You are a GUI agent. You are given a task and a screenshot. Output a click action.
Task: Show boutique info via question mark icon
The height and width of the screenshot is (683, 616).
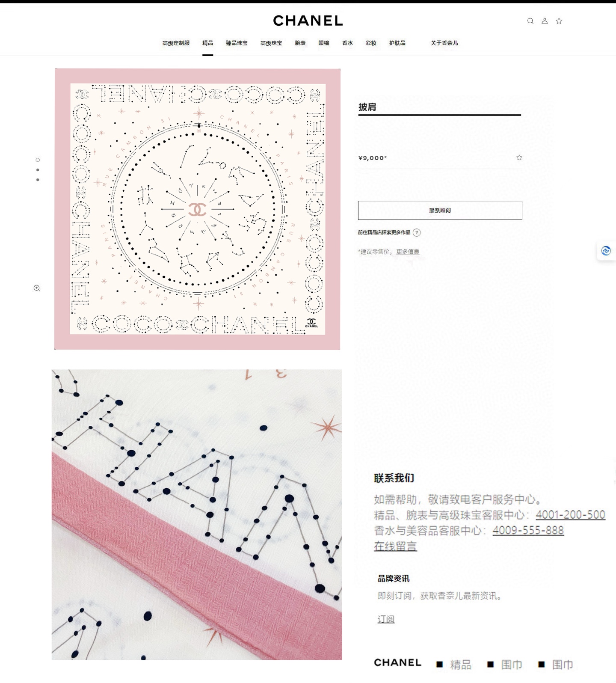[417, 232]
